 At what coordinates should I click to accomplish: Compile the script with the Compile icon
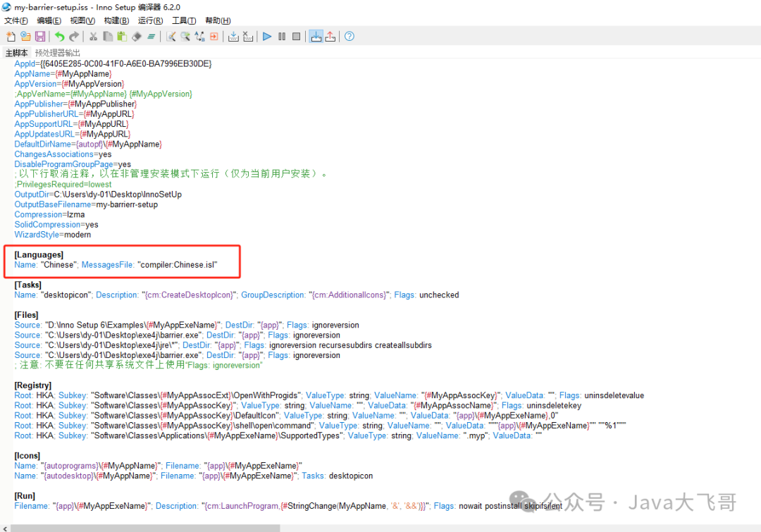click(x=233, y=37)
